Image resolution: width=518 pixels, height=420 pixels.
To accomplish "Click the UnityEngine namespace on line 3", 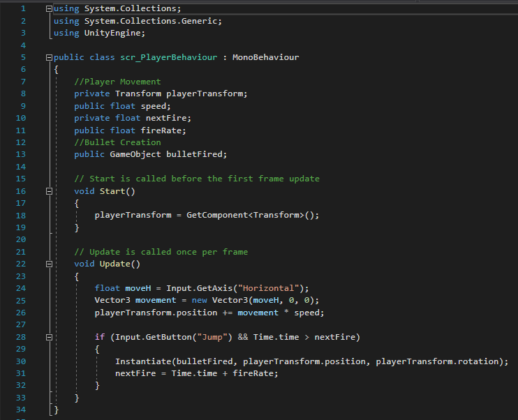I will tap(114, 33).
